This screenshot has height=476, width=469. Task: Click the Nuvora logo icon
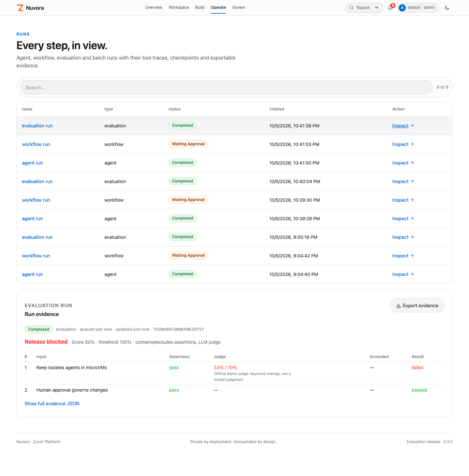pyautogui.click(x=20, y=8)
